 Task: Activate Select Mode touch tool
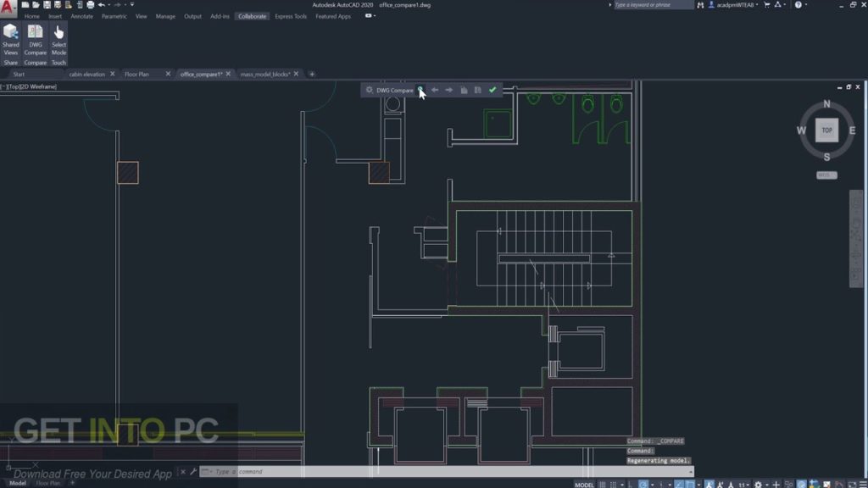pos(58,40)
